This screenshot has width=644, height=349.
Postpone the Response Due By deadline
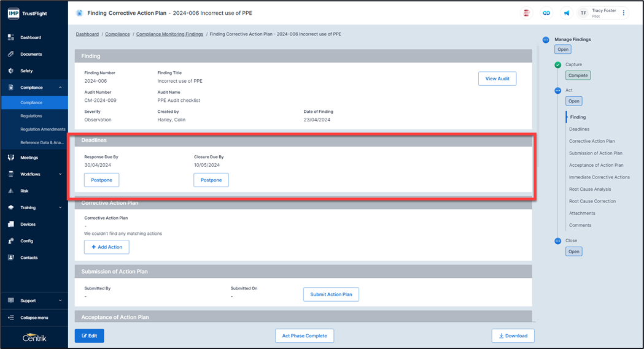point(101,180)
